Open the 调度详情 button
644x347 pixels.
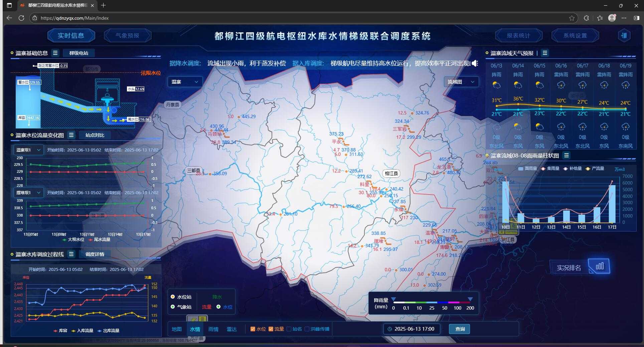[x=95, y=254]
